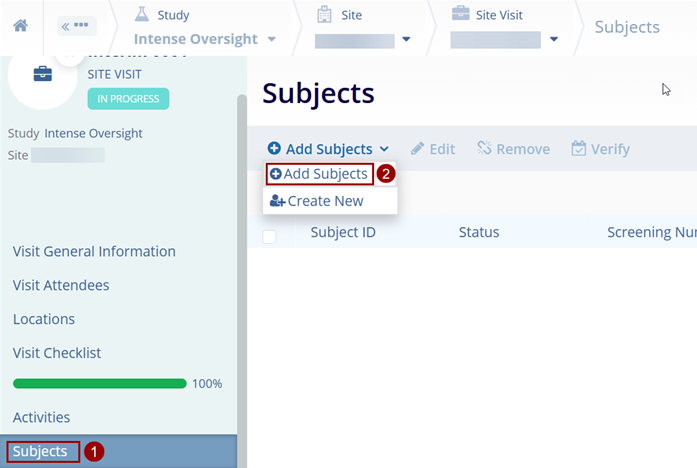Click the Remove toolbar button
The image size is (697, 468).
coord(513,149)
